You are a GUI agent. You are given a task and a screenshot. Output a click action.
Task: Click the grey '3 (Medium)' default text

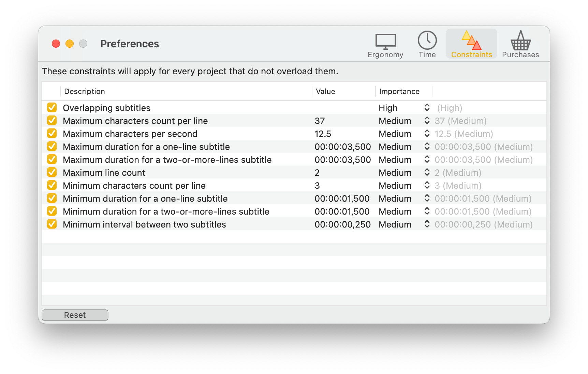458,186
